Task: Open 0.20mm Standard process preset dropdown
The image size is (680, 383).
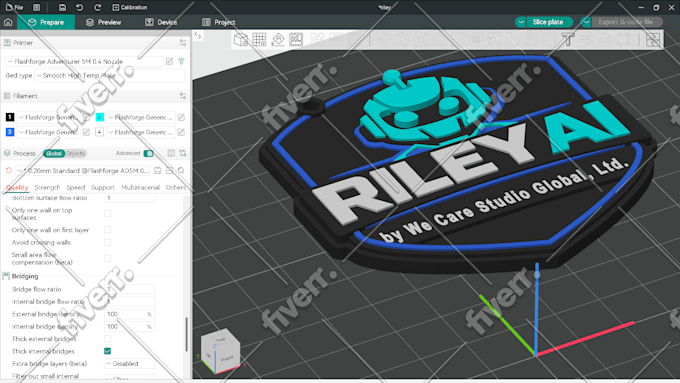Action: point(83,170)
